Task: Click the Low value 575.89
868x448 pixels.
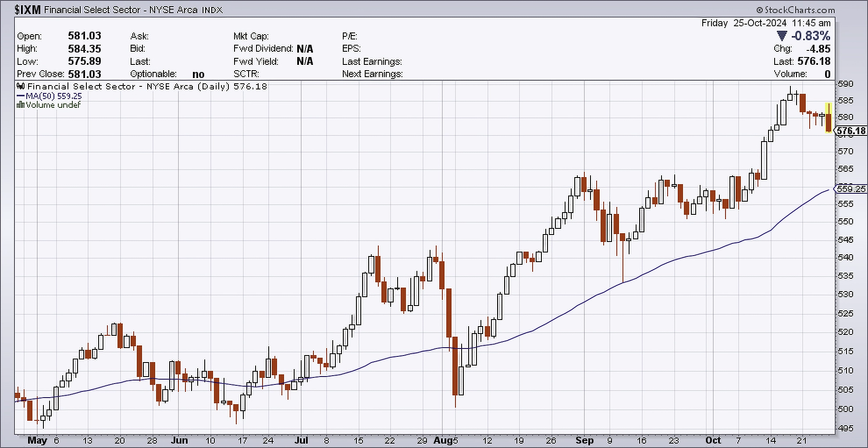Action: coord(84,61)
